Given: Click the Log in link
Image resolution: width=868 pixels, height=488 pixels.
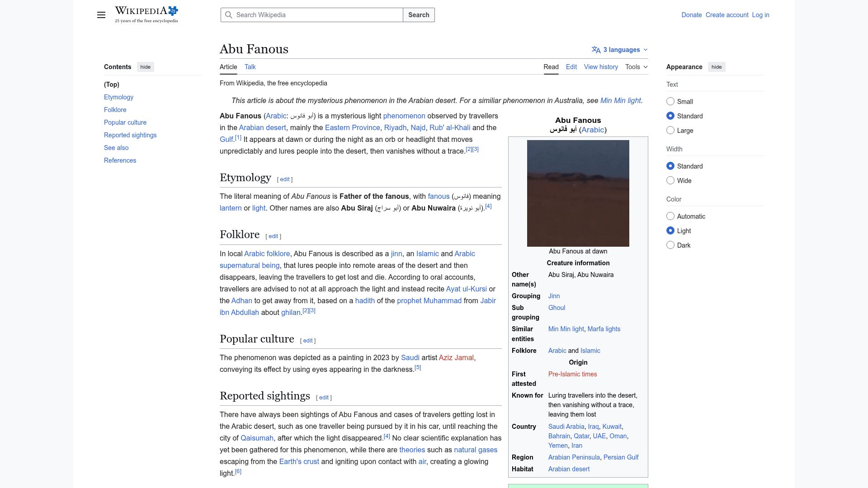Looking at the screenshot, I should [x=760, y=15].
